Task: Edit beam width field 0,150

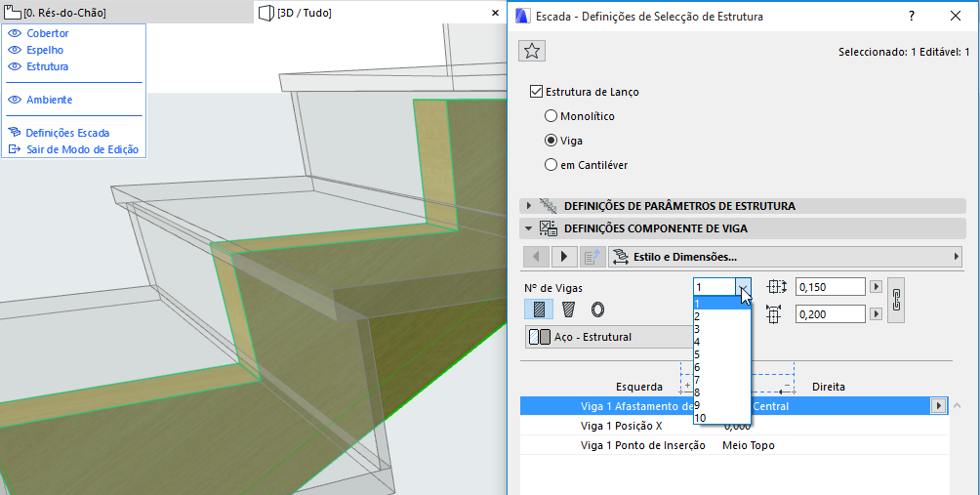Action: coord(830,287)
